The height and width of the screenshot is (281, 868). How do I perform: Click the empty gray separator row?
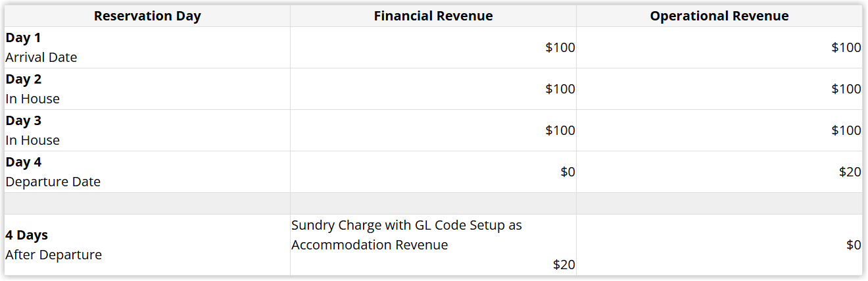pos(433,203)
